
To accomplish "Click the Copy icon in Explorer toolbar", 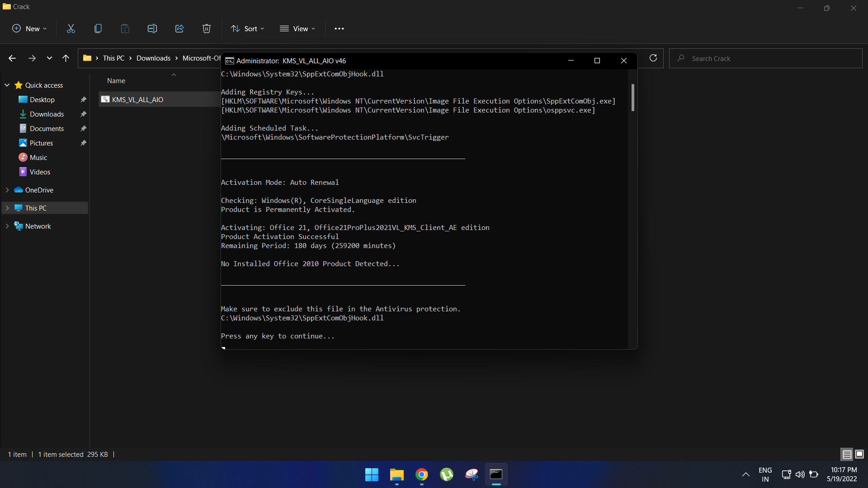I will 98,28.
